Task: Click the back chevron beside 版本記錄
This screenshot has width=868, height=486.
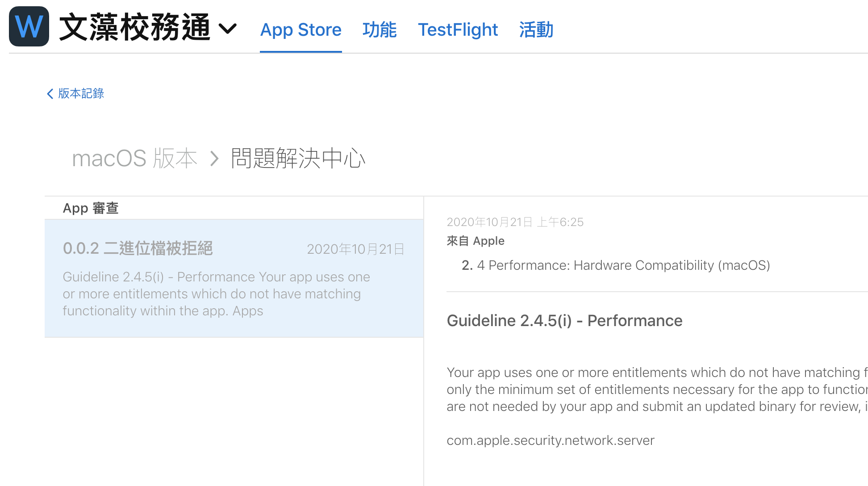Action: 50,93
